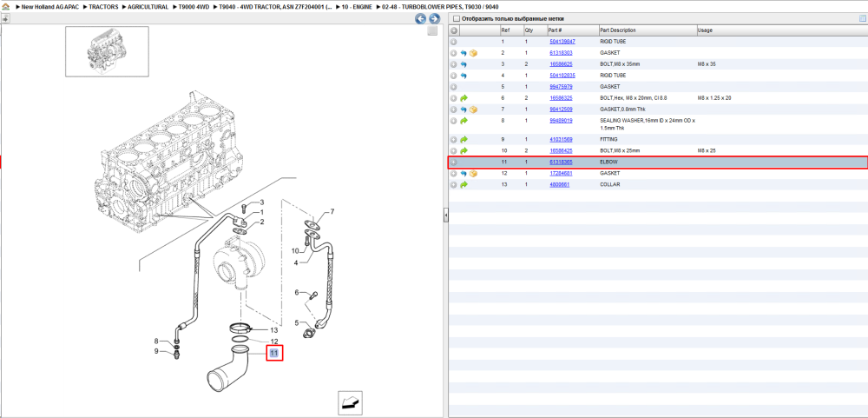Screen dimensions: 868x418
Task: Select callout 5 near the lower right gasket
Action: pos(296,322)
